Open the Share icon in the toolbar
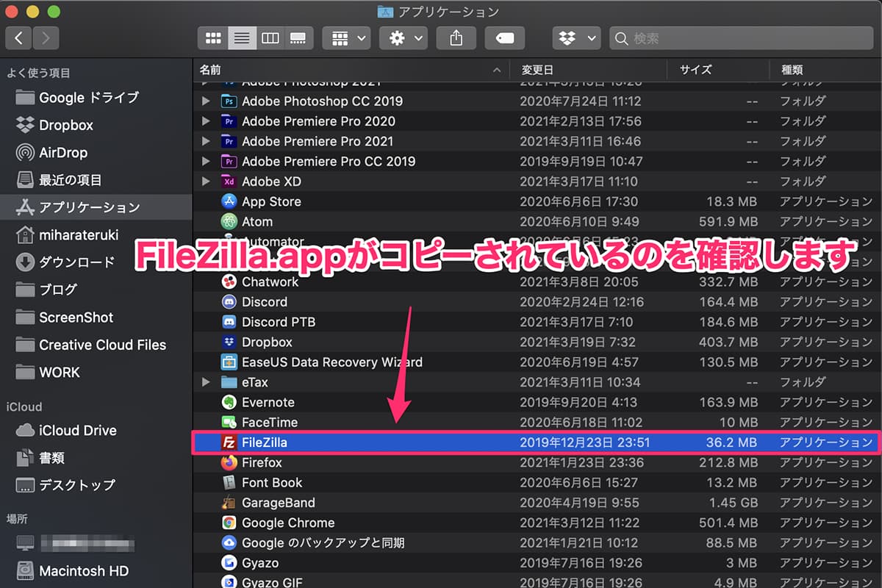The image size is (882, 588). 456,38
